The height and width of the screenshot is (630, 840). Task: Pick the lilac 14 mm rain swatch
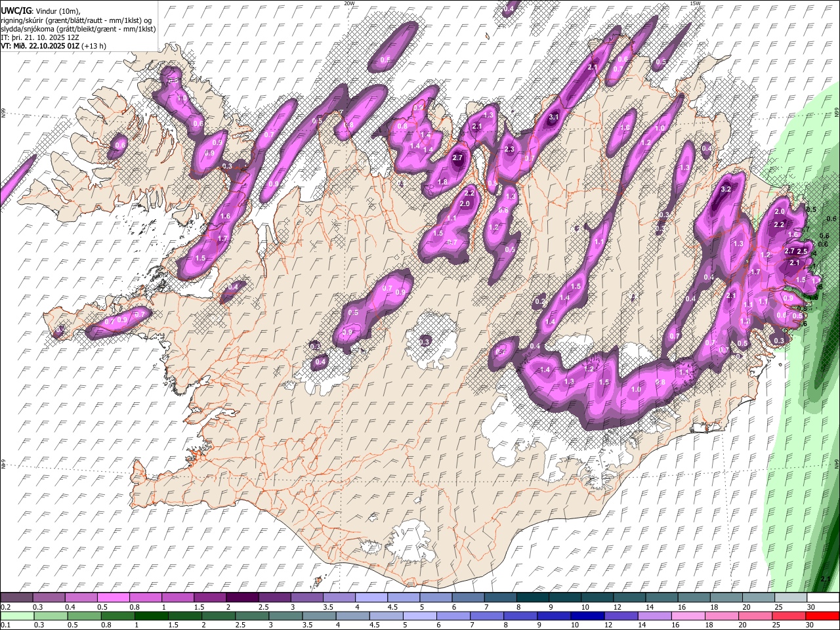(655, 616)
